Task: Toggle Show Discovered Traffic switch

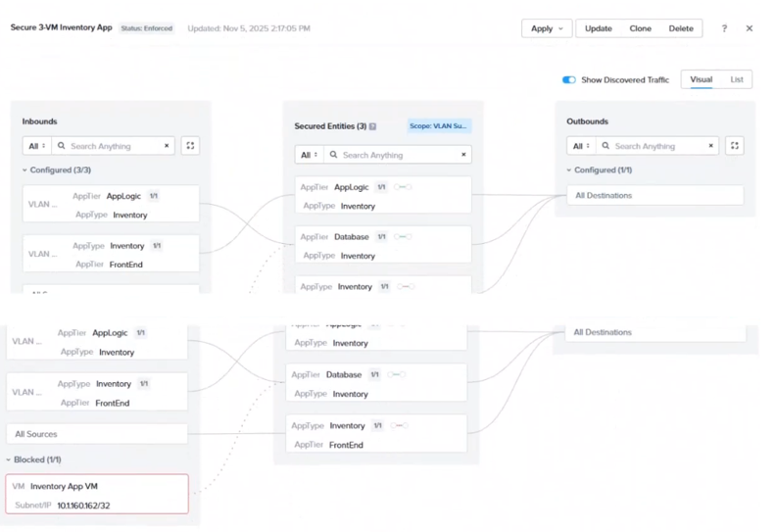Action: tap(568, 79)
